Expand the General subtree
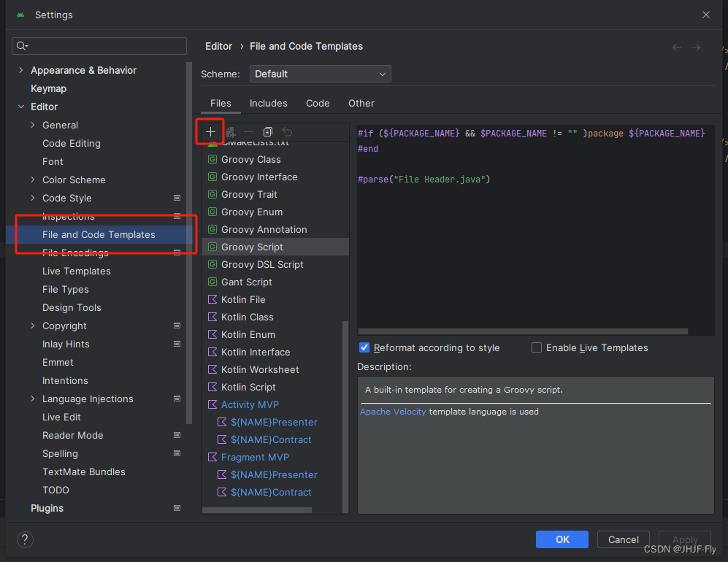 pos(33,125)
